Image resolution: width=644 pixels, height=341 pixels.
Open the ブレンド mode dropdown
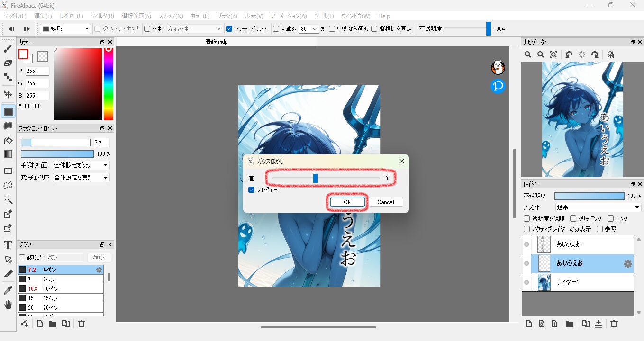598,207
